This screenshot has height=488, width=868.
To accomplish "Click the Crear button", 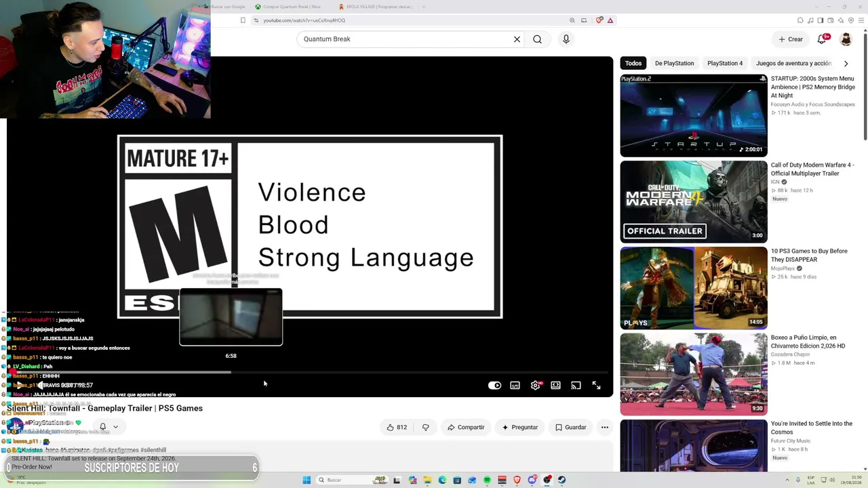I will pyautogui.click(x=791, y=39).
